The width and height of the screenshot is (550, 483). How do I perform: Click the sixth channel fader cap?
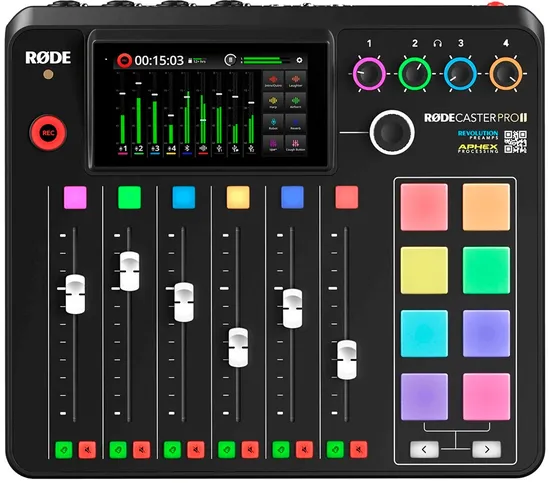(x=347, y=360)
